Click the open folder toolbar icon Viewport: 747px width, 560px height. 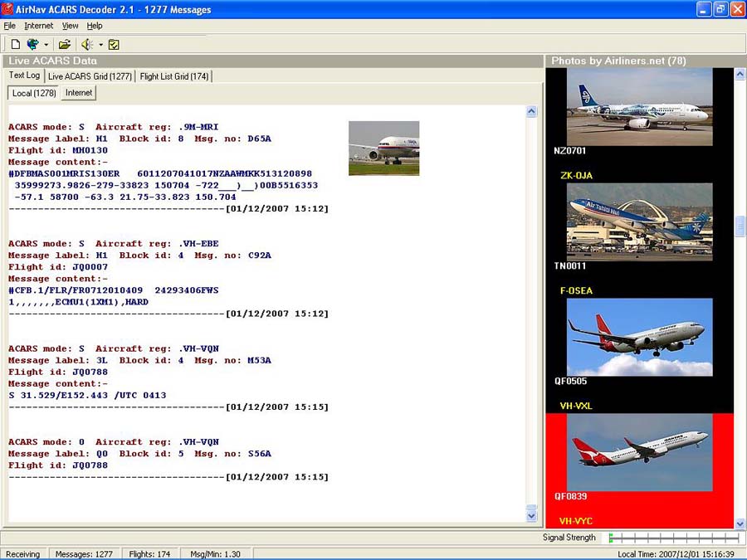click(64, 44)
